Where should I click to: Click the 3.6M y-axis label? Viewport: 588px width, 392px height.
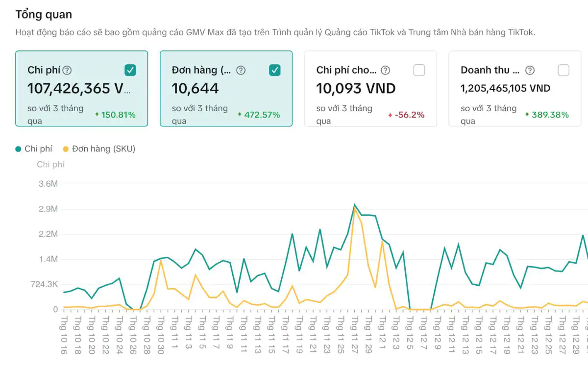coord(49,184)
